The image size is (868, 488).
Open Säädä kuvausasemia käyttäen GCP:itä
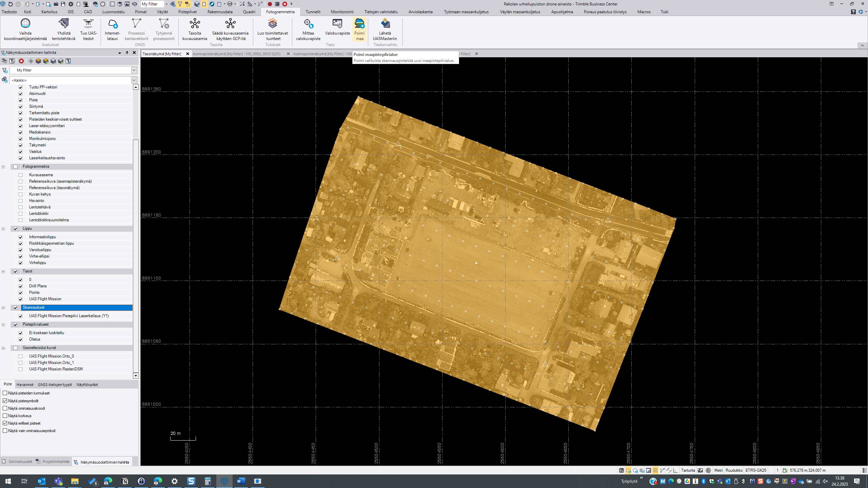[x=230, y=29]
